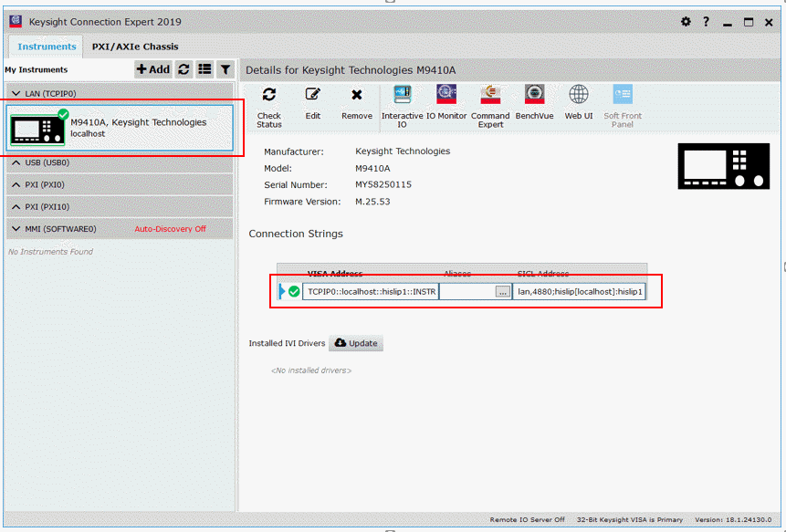Select the Instruments tab
This screenshot has height=532, width=786.
pos(47,47)
